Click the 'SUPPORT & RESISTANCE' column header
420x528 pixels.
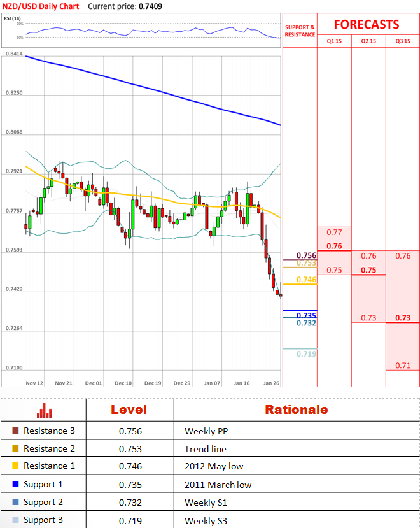(x=300, y=31)
